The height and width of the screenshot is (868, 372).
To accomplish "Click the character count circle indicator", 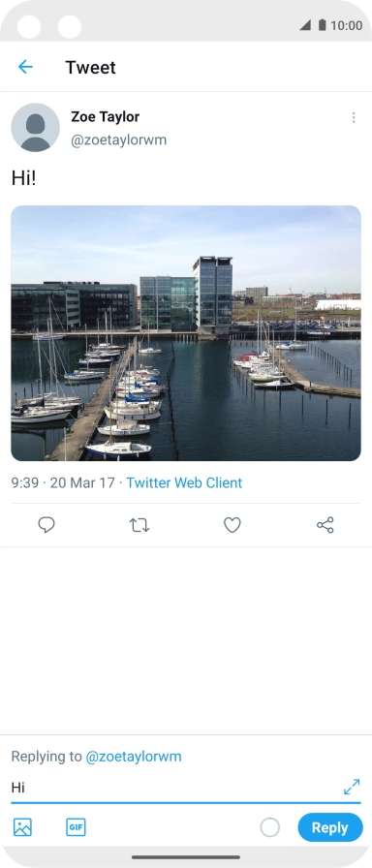I will click(x=269, y=827).
